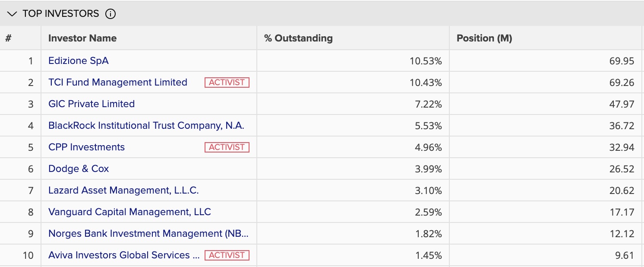Click the 10.53% outstanding cell for Edizione

coord(353,60)
